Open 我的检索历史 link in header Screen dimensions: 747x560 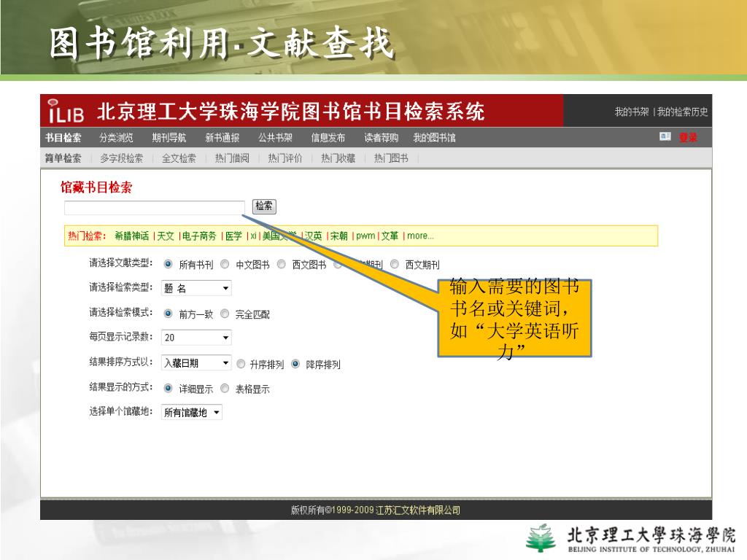pos(682,112)
